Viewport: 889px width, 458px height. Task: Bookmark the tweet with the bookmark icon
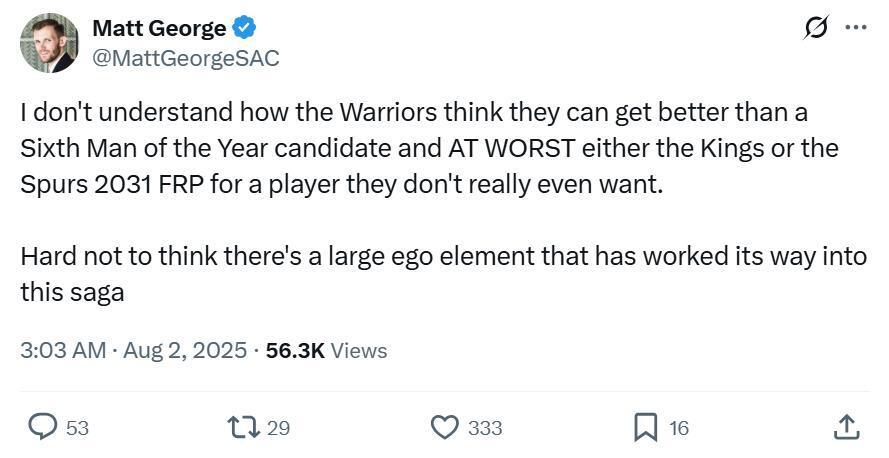(646, 427)
